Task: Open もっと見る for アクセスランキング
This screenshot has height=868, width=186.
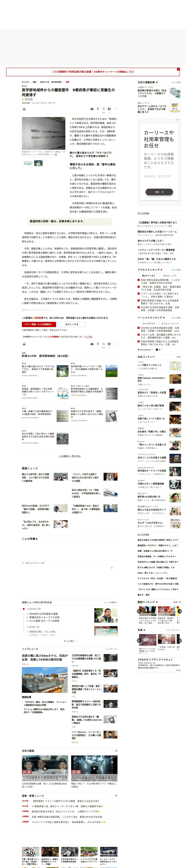Action: point(176,270)
